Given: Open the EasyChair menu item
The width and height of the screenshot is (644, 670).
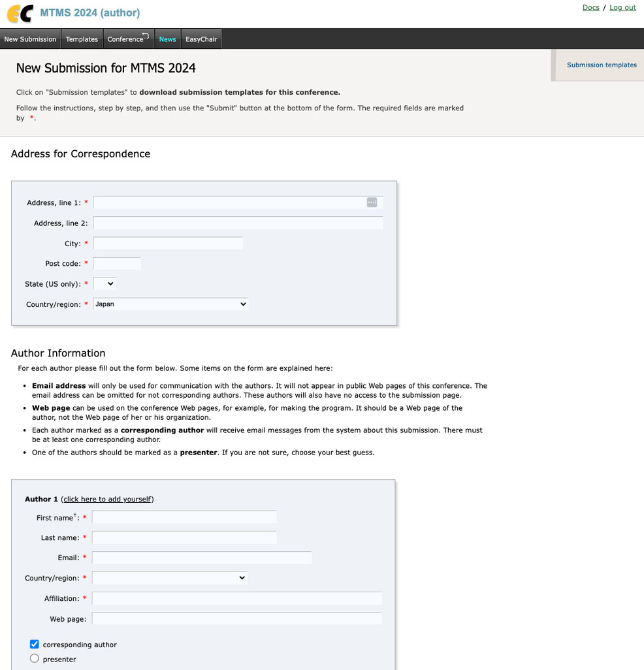Looking at the screenshot, I should coord(201,39).
